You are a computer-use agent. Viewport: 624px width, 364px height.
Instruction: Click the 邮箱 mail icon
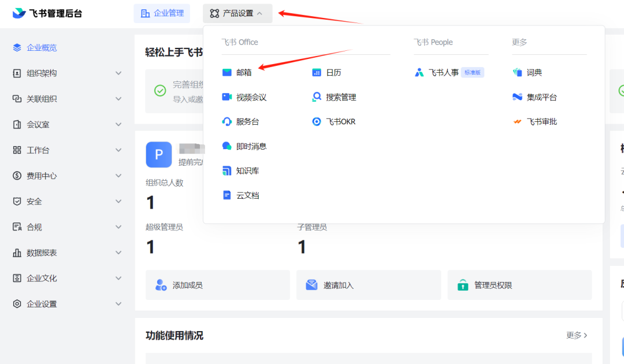[227, 73]
